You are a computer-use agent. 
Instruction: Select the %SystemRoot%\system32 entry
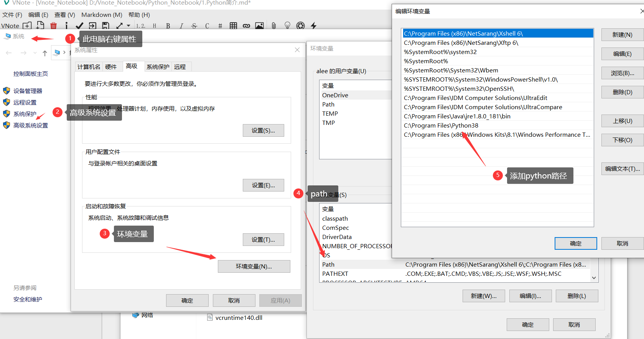497,52
